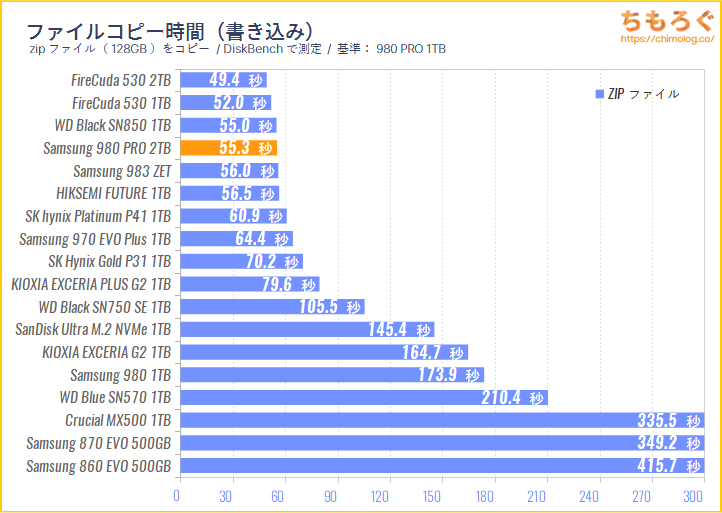Screen dimensions: 722x513
Task: Click the bar value 164.7 秒
Action: pyautogui.click(x=433, y=352)
